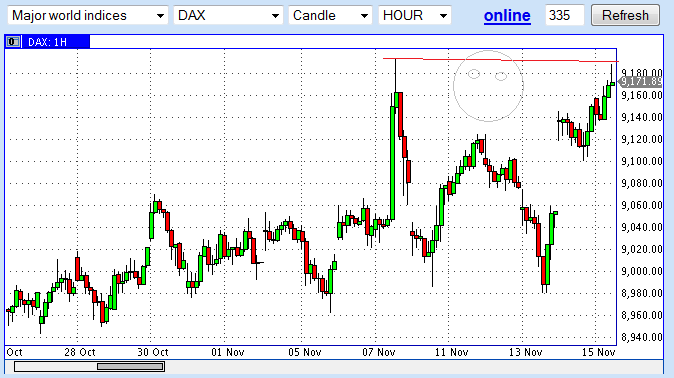Click the 9,100.00 price axis label

[641, 161]
